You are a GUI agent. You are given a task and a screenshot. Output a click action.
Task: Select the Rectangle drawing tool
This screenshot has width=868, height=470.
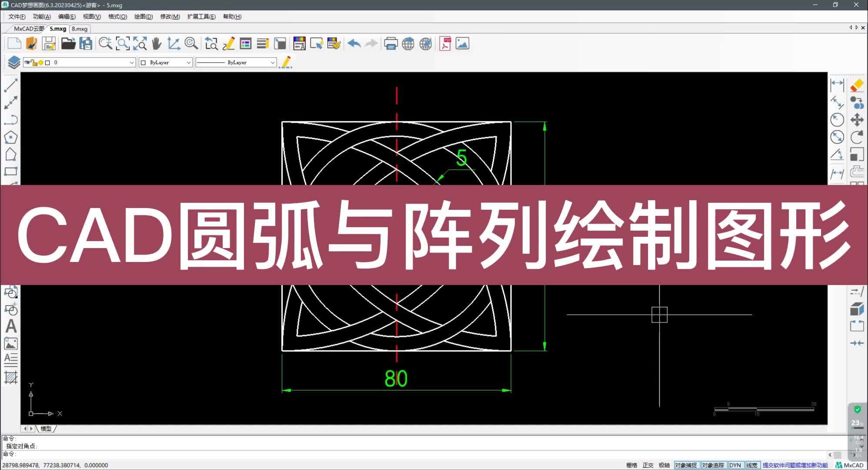[x=11, y=171]
